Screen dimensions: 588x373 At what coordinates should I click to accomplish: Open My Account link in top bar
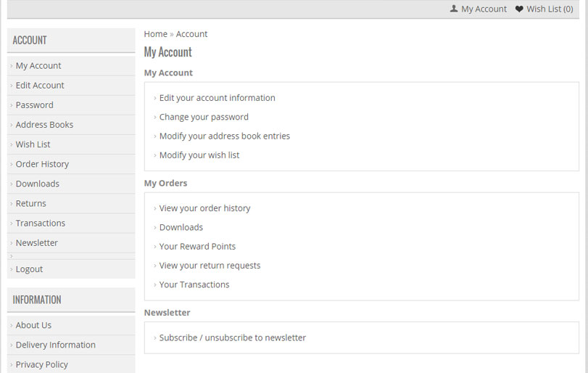click(x=484, y=9)
